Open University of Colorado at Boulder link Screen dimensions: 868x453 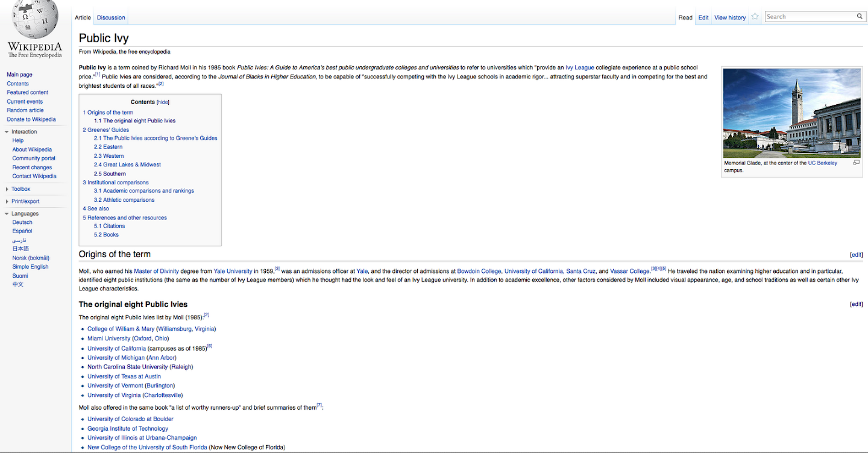pyautogui.click(x=130, y=419)
